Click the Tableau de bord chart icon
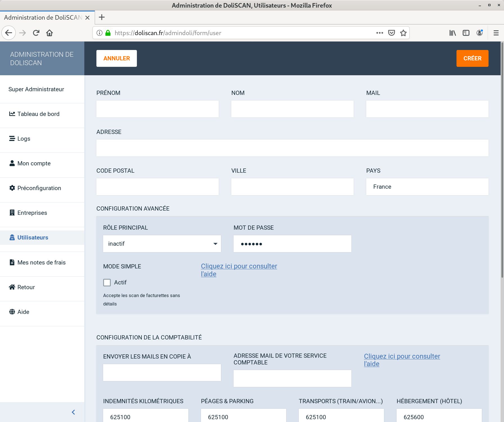Screen dimensions: 504x422 click(x=12, y=114)
